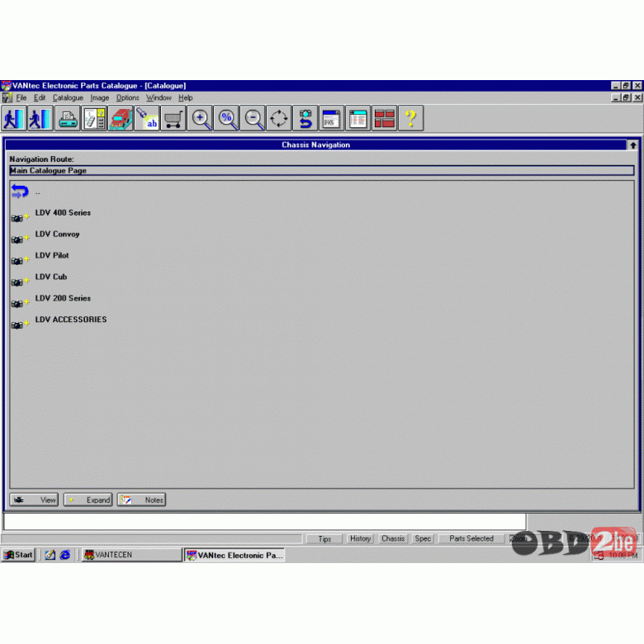Image resolution: width=644 pixels, height=644 pixels.
Task: Open the File menu
Action: (x=21, y=97)
